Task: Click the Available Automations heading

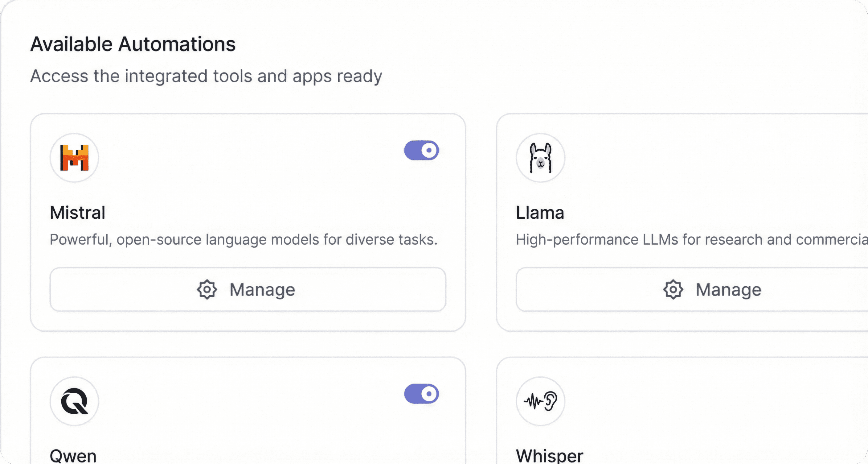Action: [x=133, y=43]
